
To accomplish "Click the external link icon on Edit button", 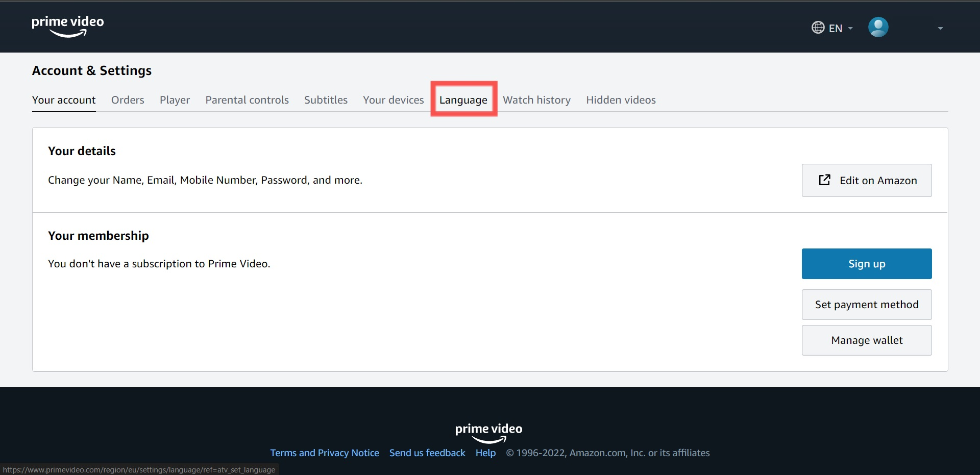I will click(824, 180).
